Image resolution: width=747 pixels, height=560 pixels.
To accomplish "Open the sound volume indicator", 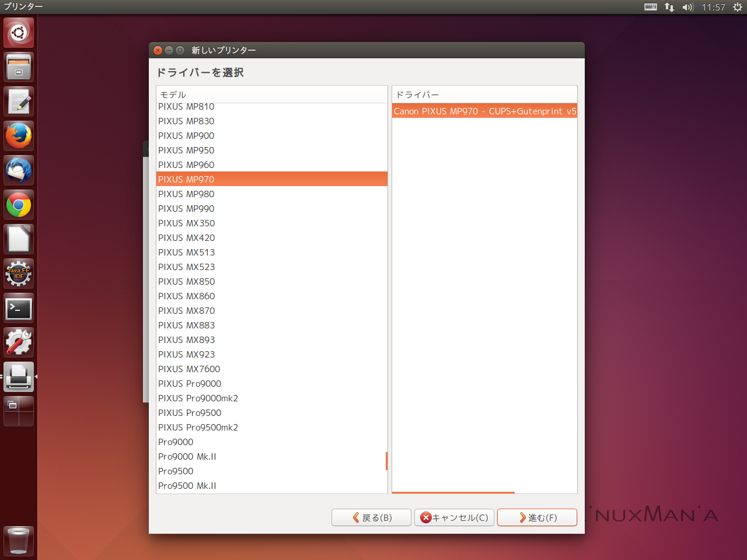I will pyautogui.click(x=687, y=7).
